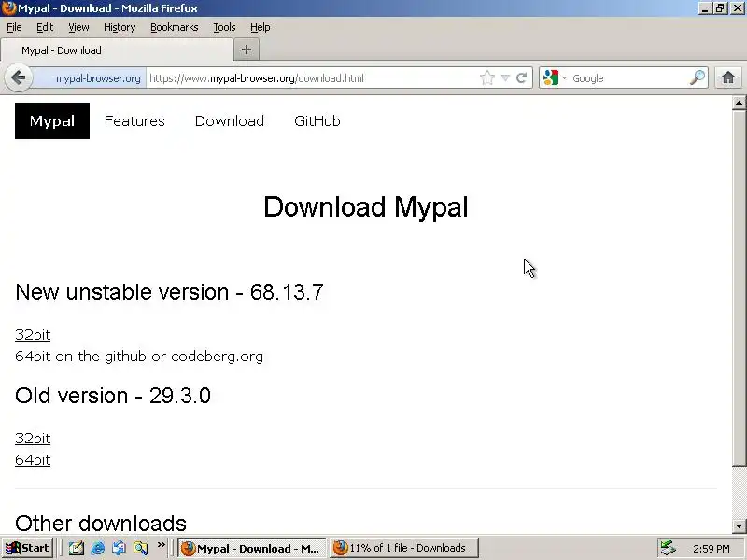Screen dimensions: 747x560
Task: Open the Windows Start menu
Action: (28, 548)
